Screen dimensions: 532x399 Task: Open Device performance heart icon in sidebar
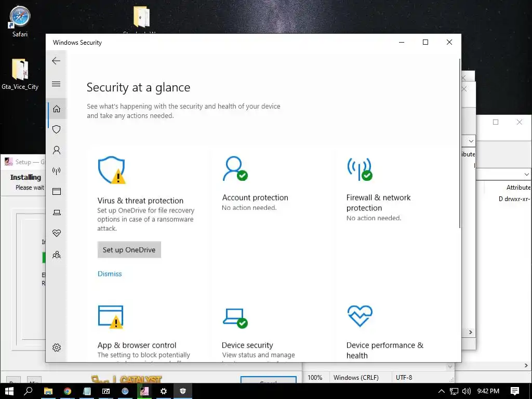57,233
